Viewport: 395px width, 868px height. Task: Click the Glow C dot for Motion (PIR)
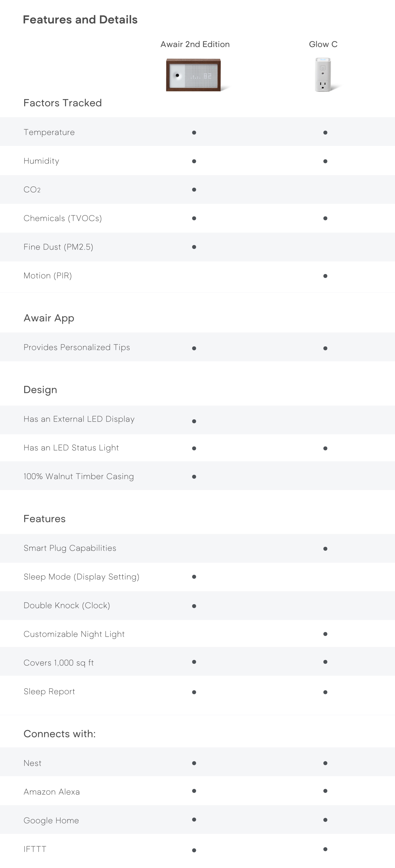[325, 276]
